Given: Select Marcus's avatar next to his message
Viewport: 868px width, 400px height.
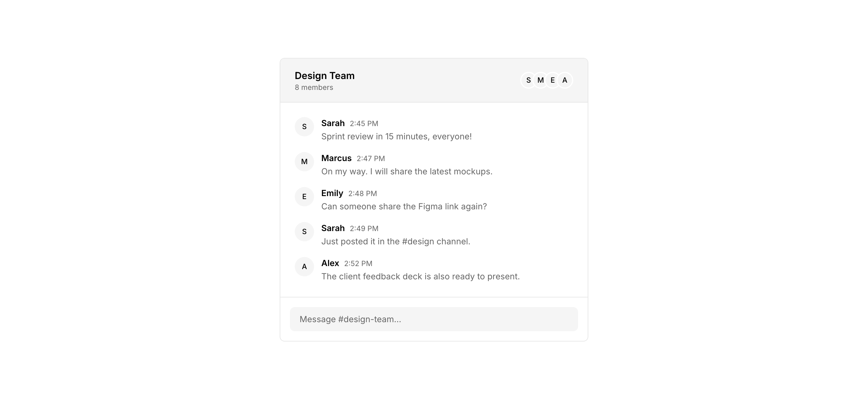Looking at the screenshot, I should (x=304, y=162).
